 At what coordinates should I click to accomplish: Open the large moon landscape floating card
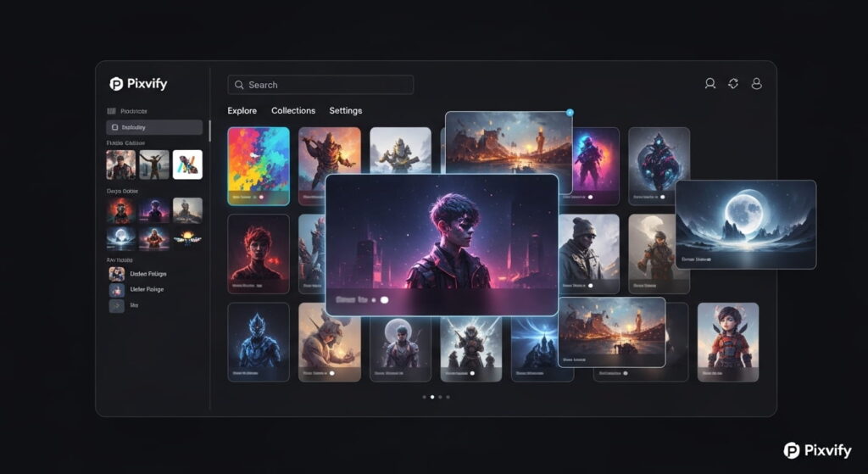tap(746, 224)
